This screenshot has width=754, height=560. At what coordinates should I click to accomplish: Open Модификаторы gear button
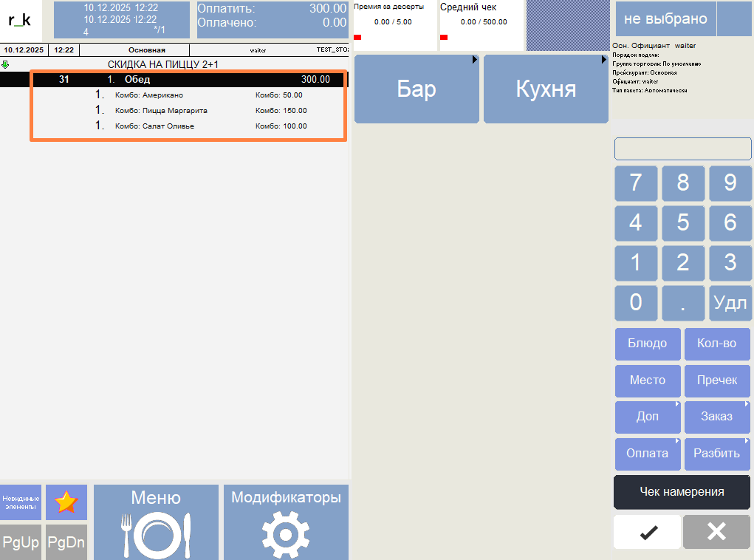pyautogui.click(x=286, y=522)
